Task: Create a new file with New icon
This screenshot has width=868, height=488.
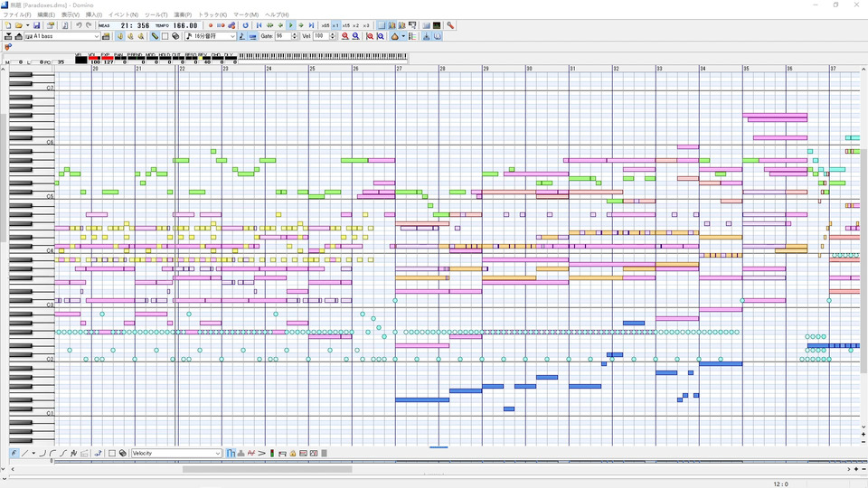Action: point(8,25)
